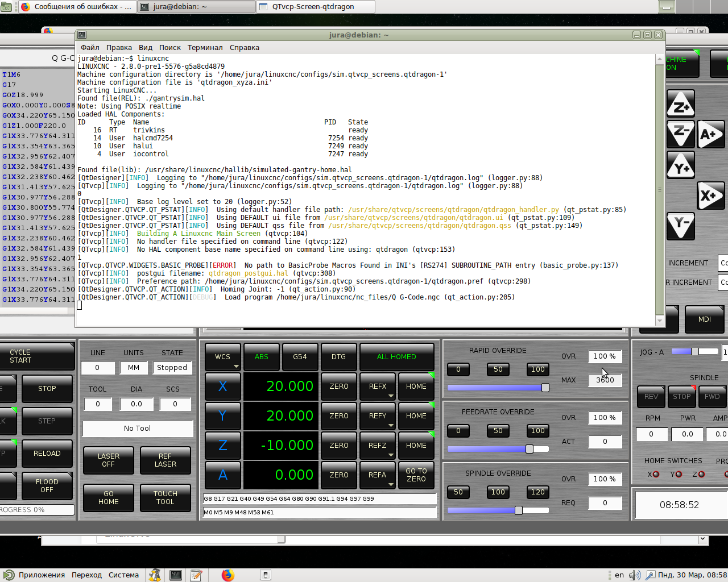728x582 pixels.
Task: Adjust the feedrate override slider
Action: 498,449
